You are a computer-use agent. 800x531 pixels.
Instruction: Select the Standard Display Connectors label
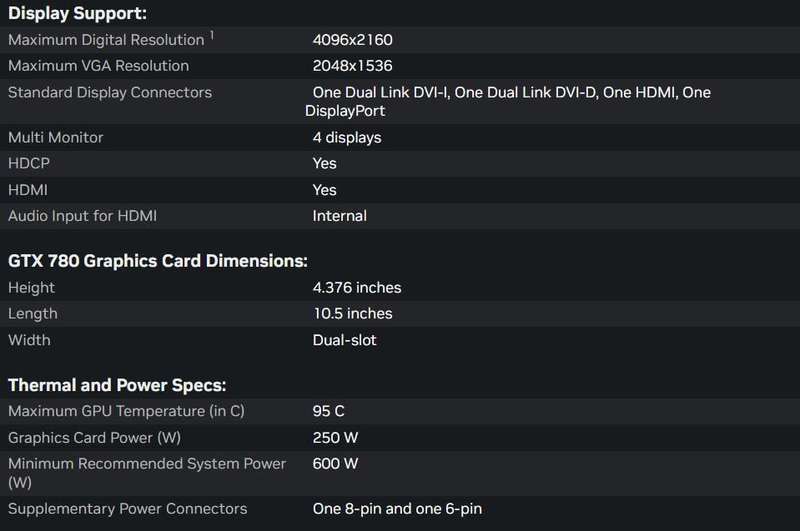110,92
